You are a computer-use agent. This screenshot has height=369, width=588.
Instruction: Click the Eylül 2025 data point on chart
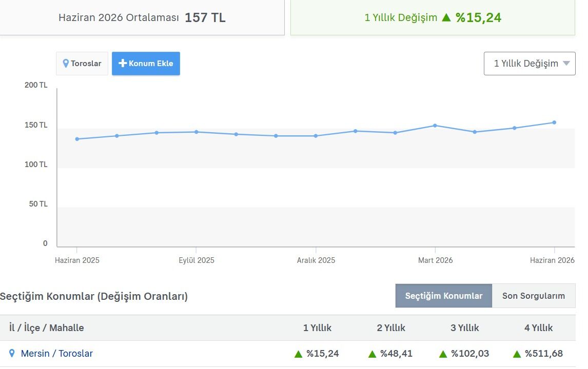click(196, 132)
